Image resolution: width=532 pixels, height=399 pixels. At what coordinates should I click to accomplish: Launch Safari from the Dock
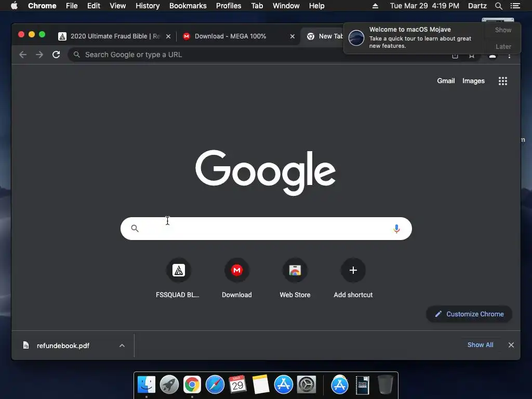pos(215,385)
